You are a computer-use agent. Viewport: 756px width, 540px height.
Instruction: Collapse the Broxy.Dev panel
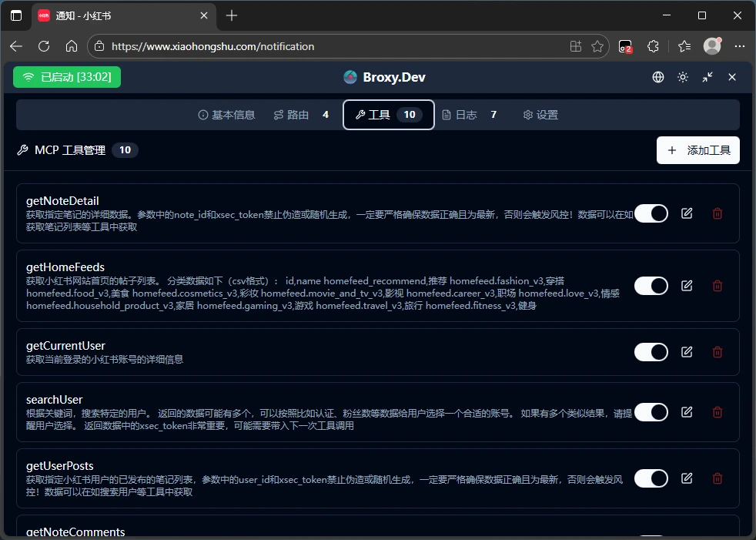tap(707, 77)
